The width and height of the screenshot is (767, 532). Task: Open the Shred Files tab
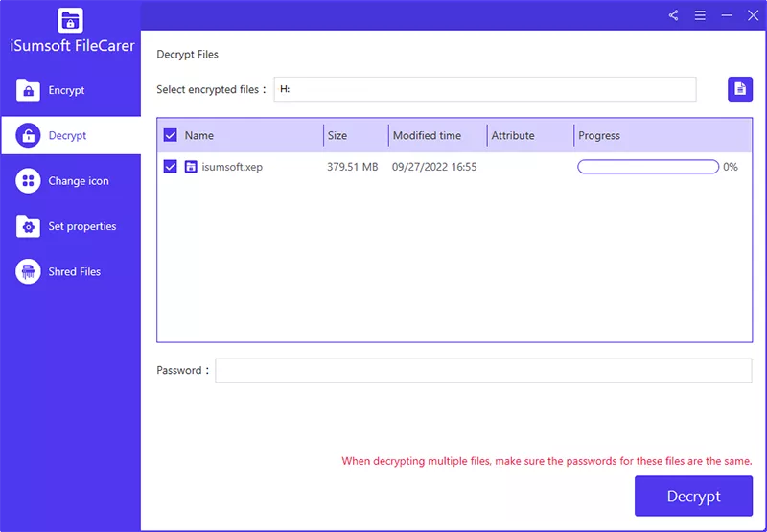pyautogui.click(x=74, y=272)
